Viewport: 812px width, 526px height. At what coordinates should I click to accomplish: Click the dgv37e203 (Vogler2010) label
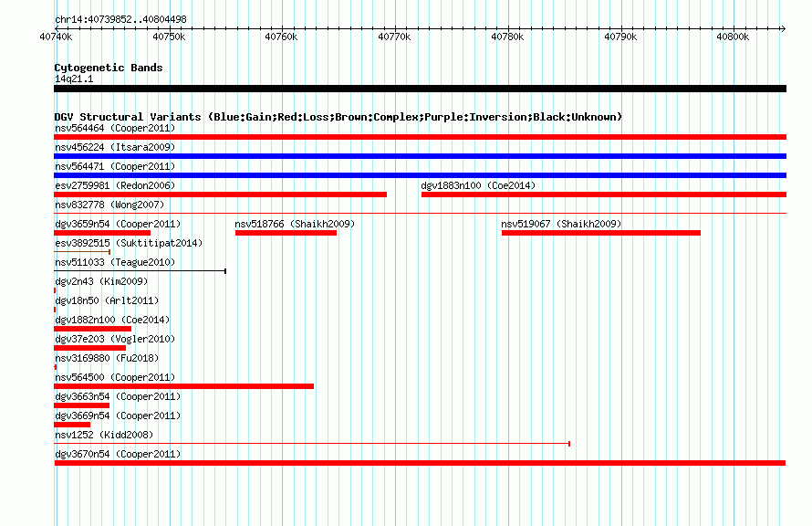coord(115,339)
